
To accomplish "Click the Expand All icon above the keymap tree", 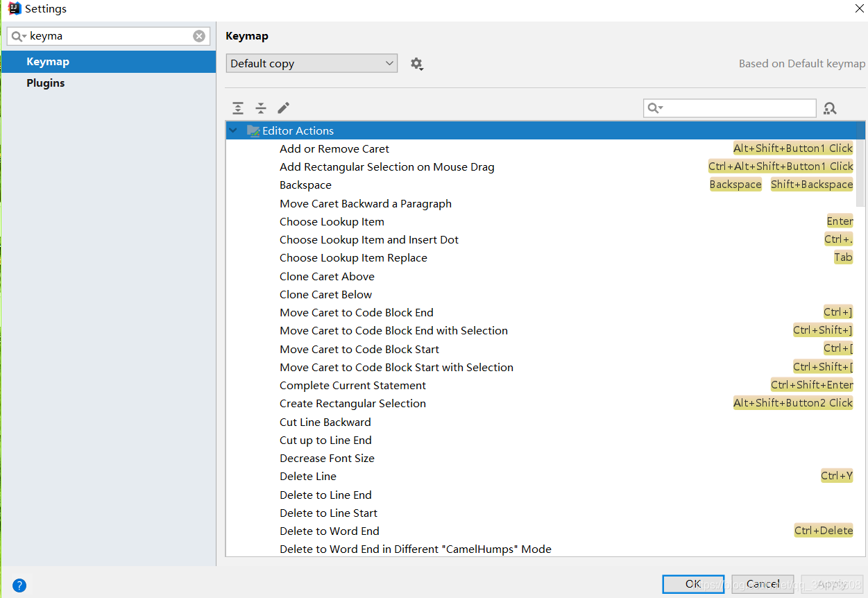I will pyautogui.click(x=238, y=108).
